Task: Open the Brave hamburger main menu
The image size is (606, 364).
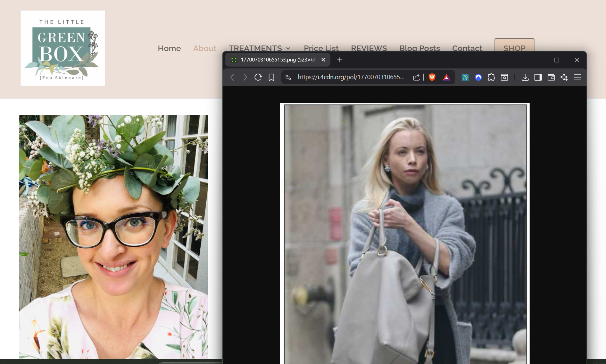Action: [x=577, y=77]
